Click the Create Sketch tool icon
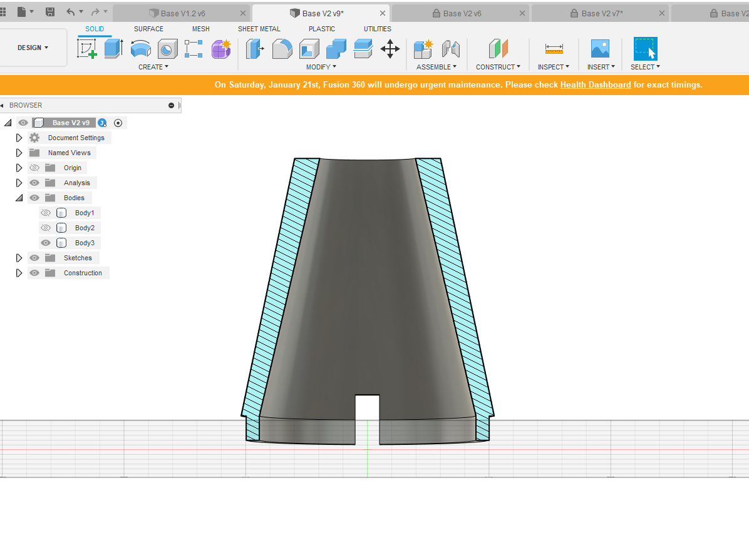 click(x=87, y=49)
